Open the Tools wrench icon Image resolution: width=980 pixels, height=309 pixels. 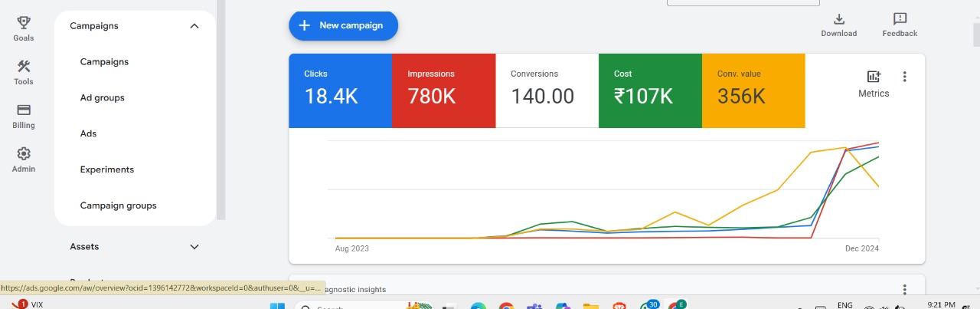[23, 67]
